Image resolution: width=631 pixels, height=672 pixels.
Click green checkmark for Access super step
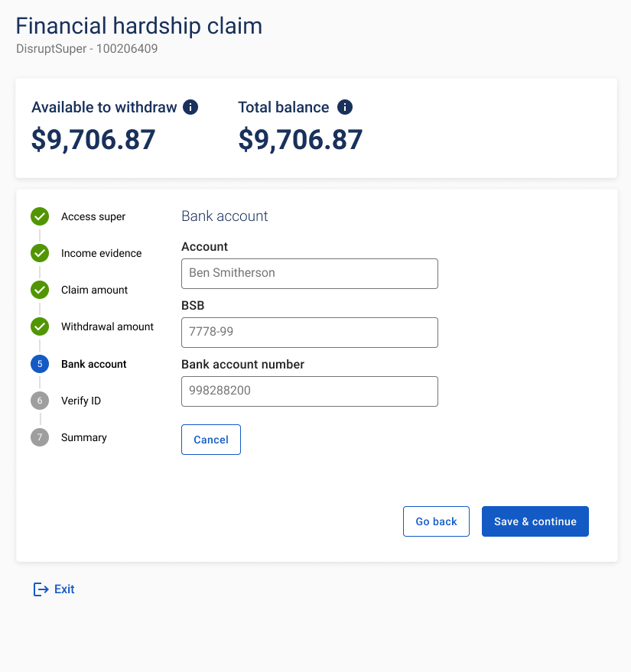[40, 216]
